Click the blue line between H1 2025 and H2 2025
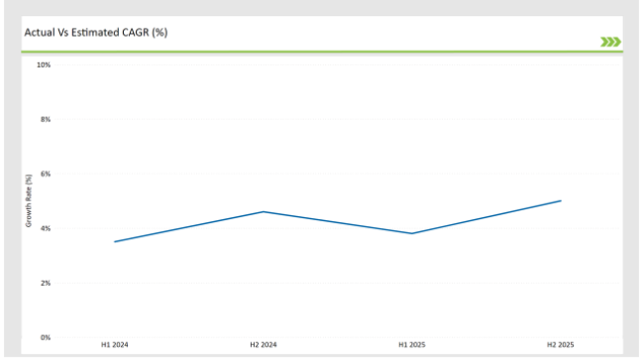 point(485,217)
